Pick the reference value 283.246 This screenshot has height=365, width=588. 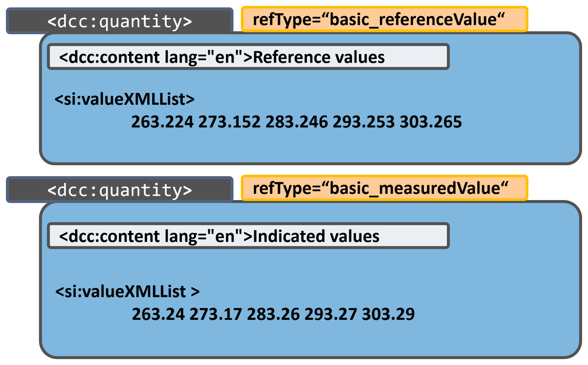[296, 122]
